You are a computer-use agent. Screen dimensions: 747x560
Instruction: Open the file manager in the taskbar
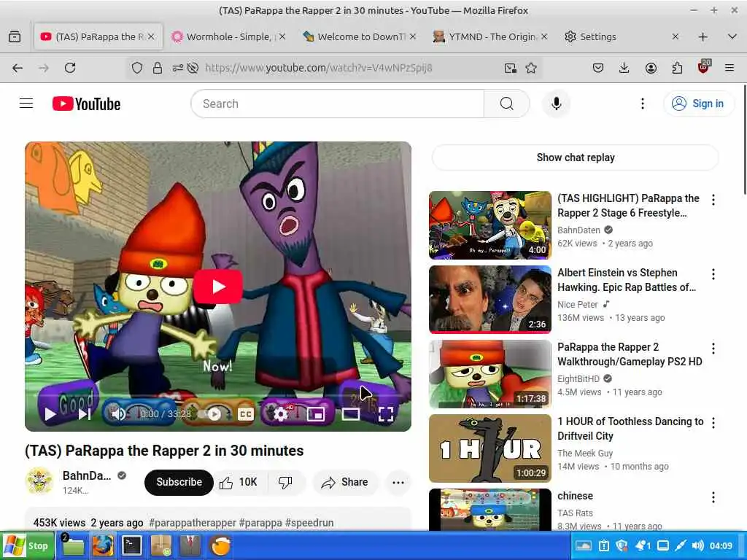click(72, 545)
